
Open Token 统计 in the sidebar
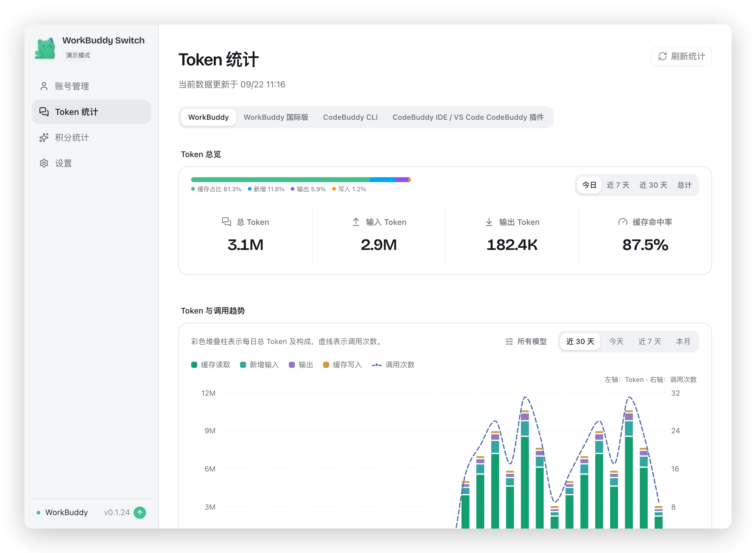(91, 112)
